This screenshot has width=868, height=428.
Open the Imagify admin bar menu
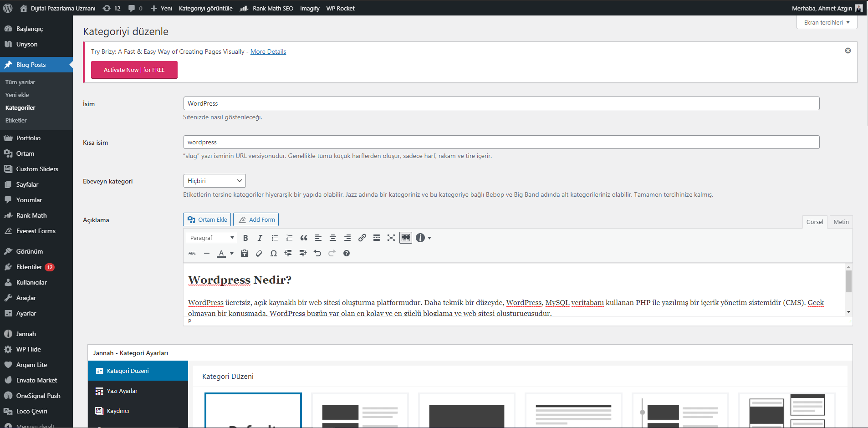[310, 8]
